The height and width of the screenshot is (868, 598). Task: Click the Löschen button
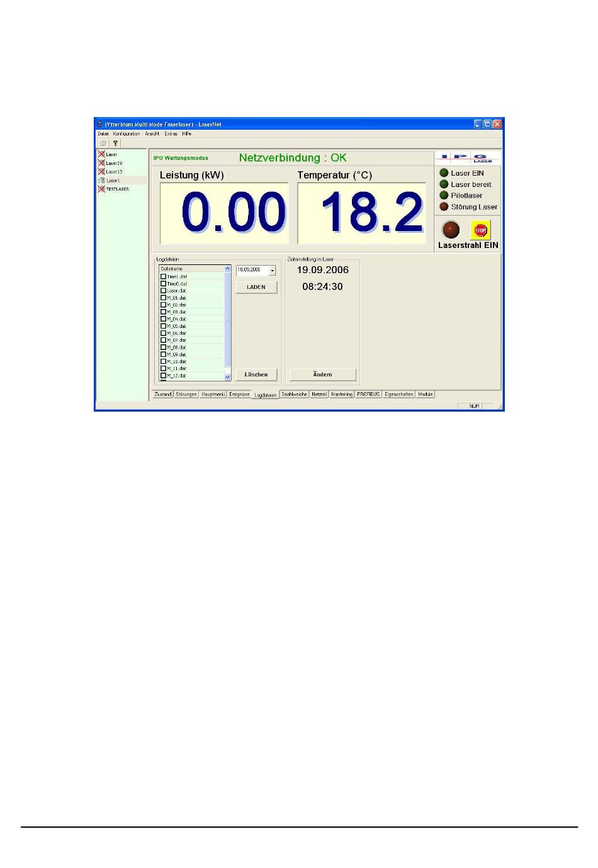click(256, 375)
